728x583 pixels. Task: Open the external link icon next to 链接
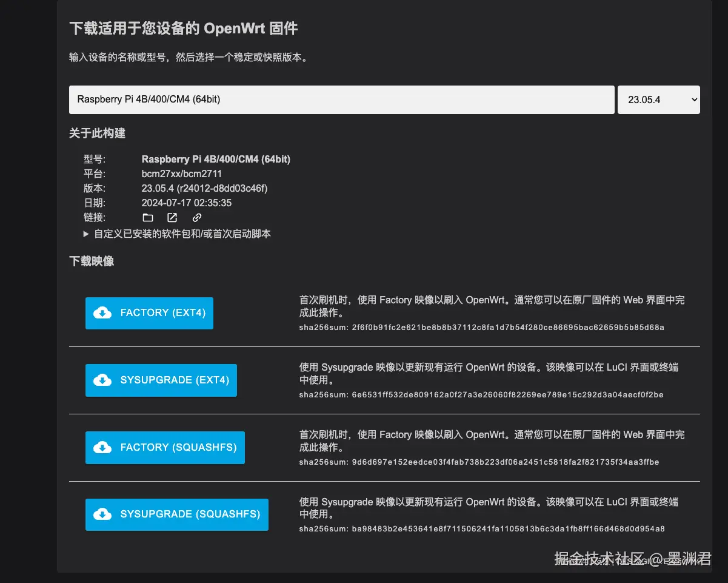[172, 218]
